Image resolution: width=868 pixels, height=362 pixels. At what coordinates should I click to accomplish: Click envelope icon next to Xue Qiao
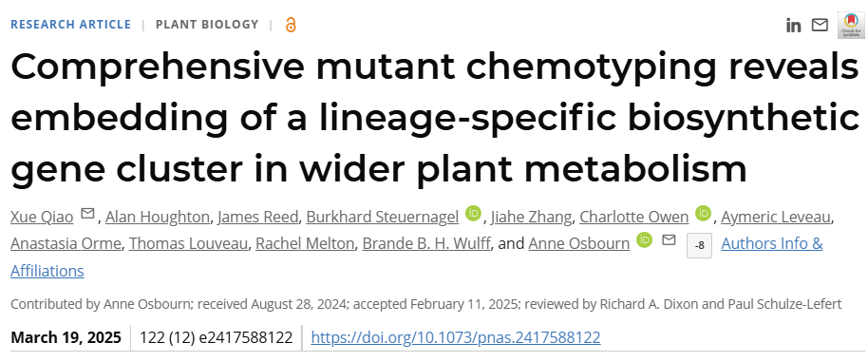point(87,214)
